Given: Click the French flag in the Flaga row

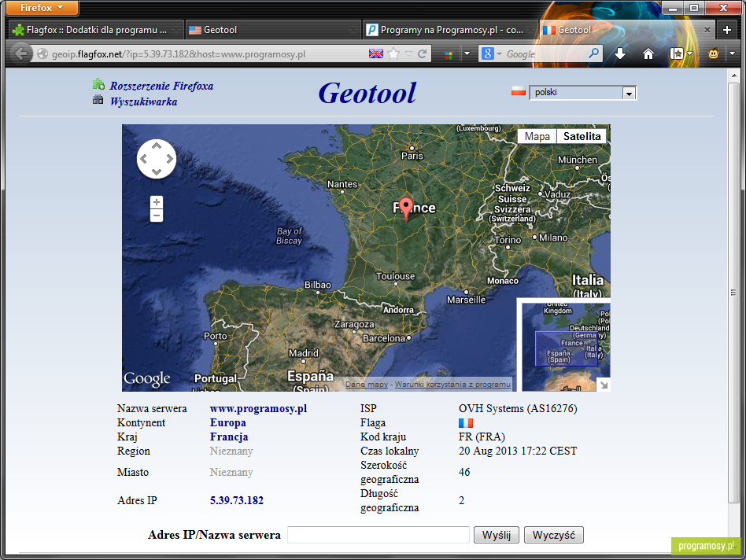Looking at the screenshot, I should coord(466,422).
